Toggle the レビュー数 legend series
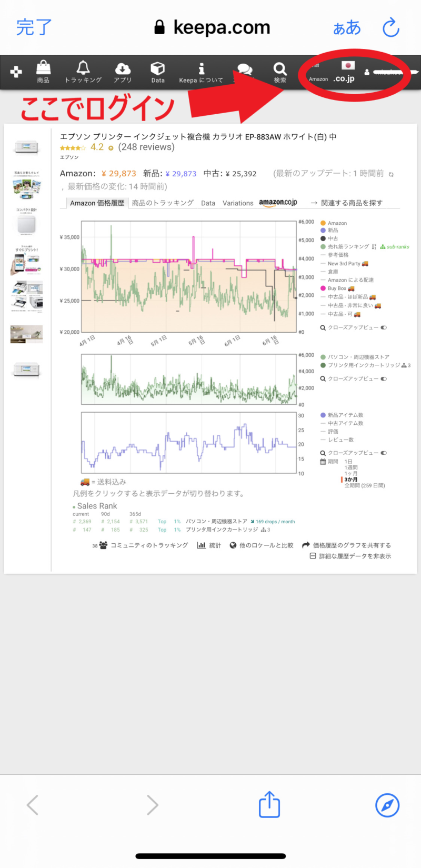 337,440
